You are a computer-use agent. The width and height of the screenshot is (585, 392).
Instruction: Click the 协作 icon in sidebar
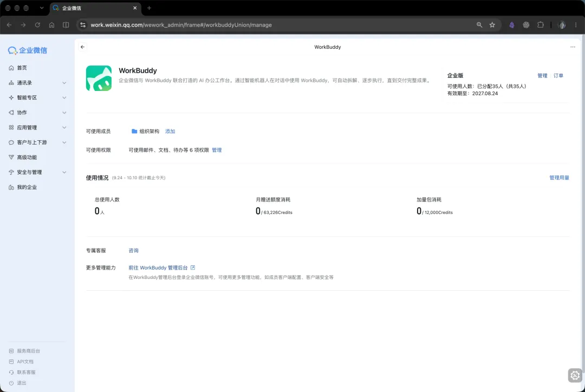11,113
